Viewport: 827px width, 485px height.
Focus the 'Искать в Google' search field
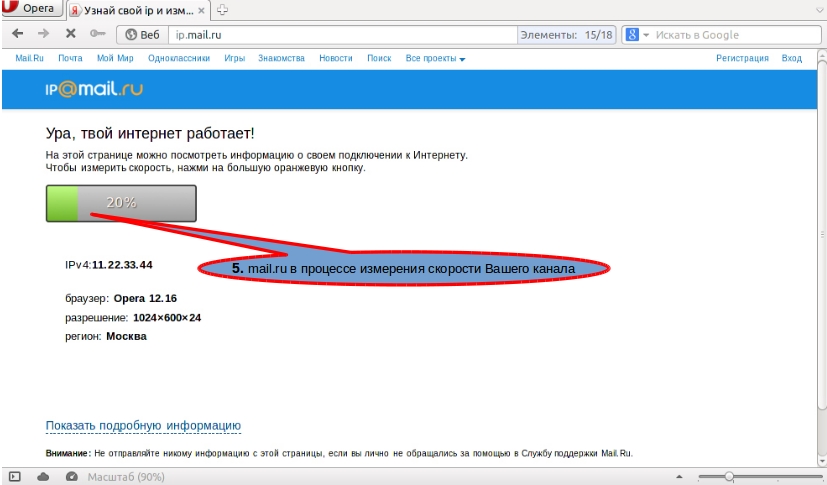coord(736,35)
